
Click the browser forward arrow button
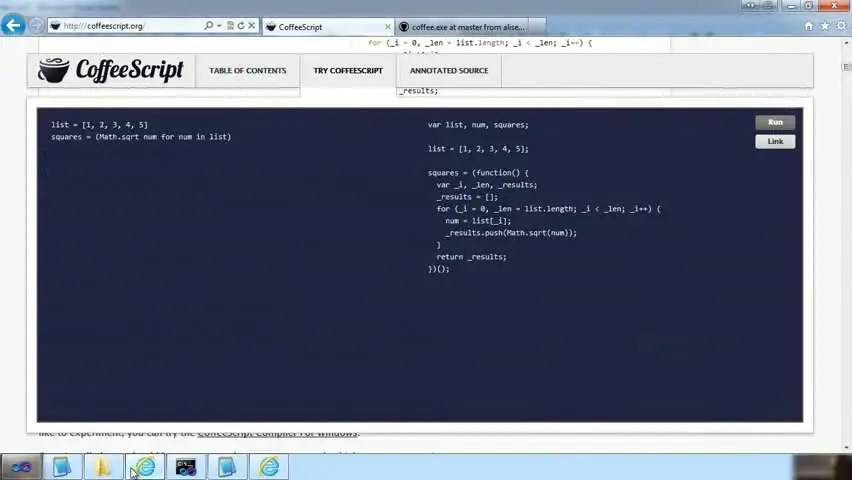pos(36,26)
